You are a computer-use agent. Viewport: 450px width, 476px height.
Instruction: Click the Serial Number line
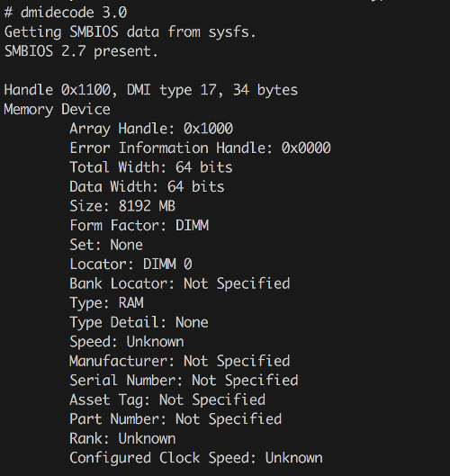[184, 381]
